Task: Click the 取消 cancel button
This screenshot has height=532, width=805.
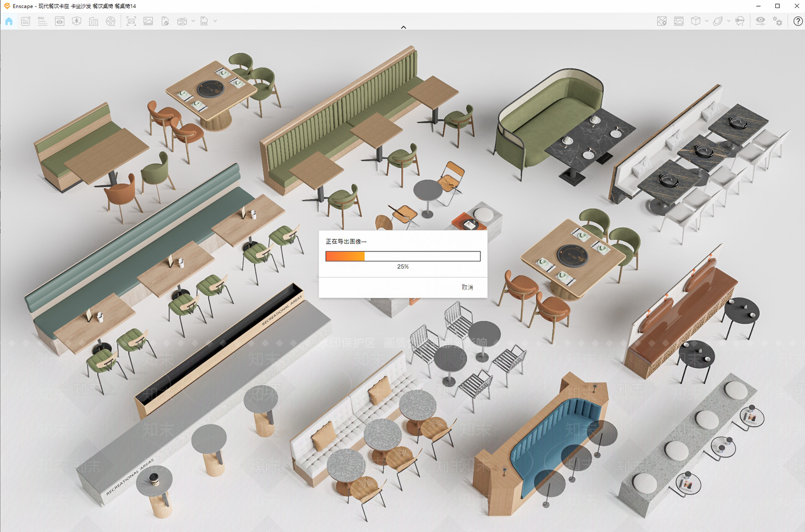Action: tap(467, 287)
